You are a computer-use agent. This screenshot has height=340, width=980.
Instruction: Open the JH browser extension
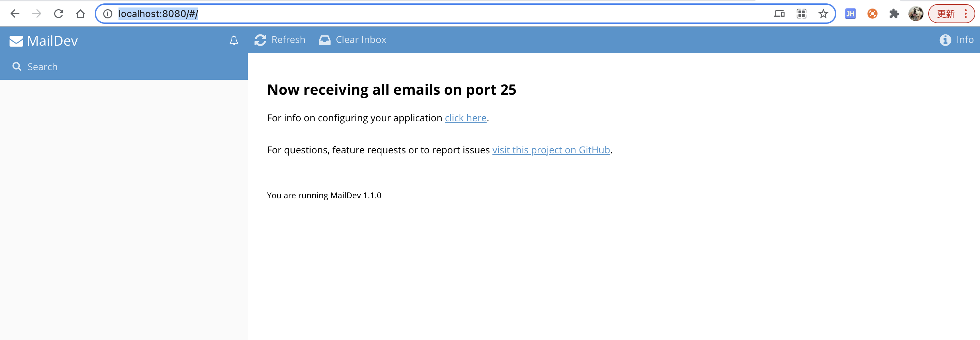coord(850,14)
